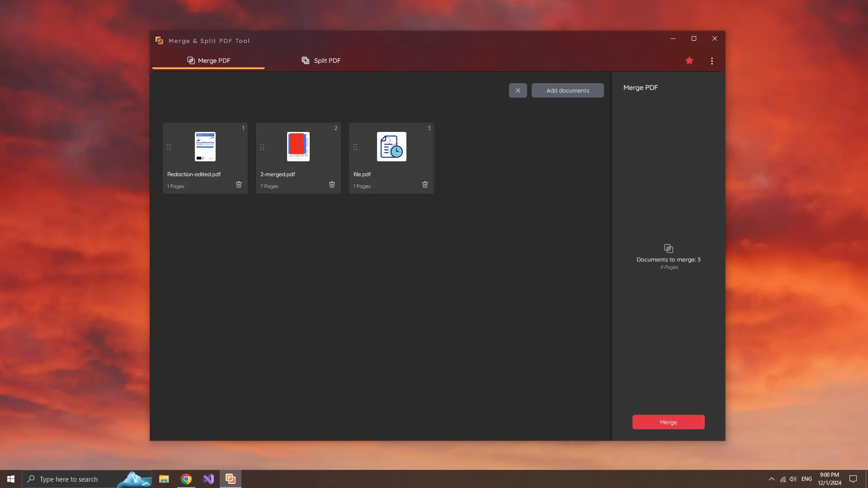Open the three-dot options menu
Image resolution: width=868 pixels, height=488 pixels.
coord(712,60)
